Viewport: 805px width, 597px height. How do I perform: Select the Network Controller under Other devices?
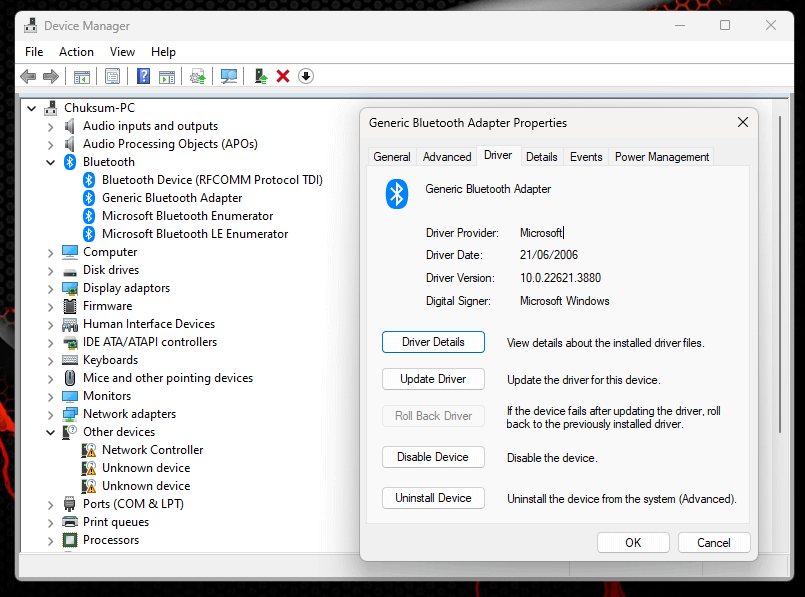pyautogui.click(x=152, y=449)
